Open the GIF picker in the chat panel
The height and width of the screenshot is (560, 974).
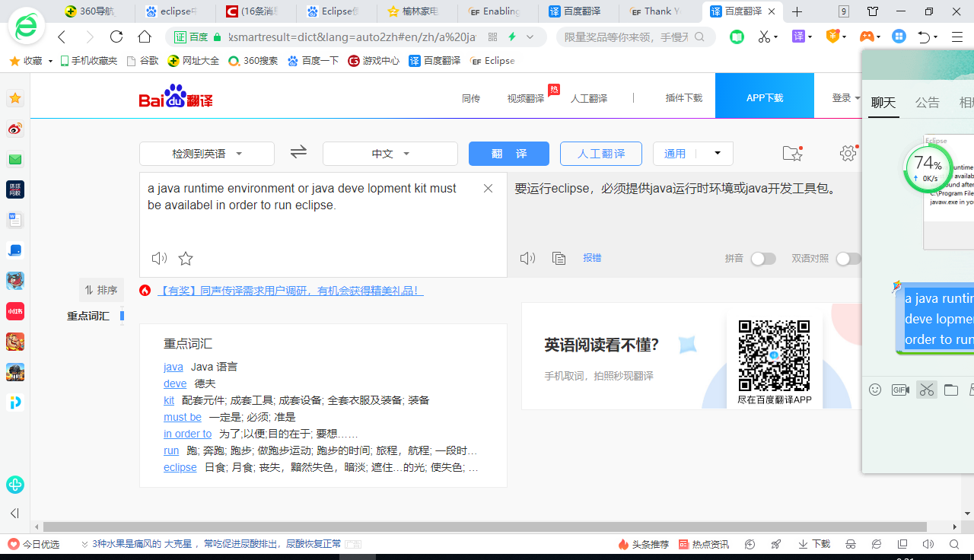[901, 390]
